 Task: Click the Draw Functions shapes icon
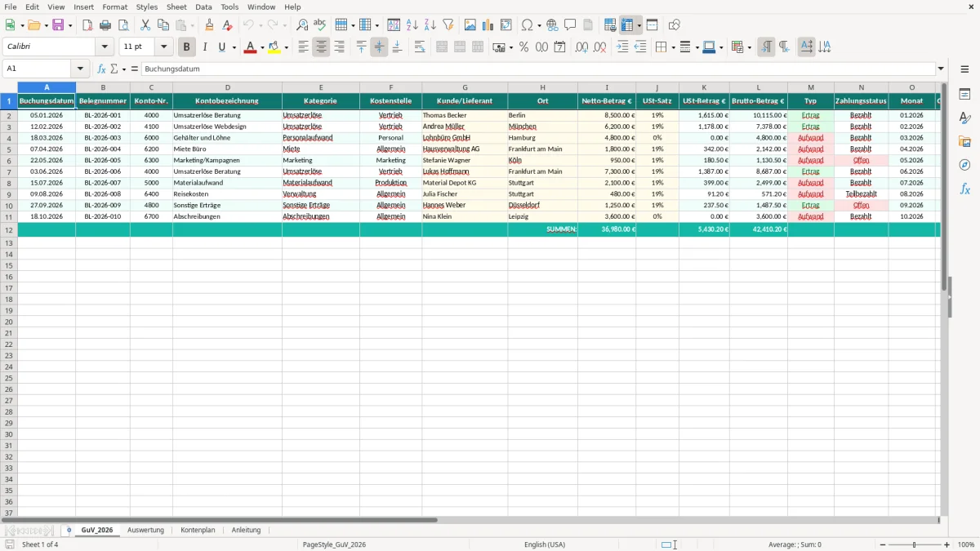[674, 25]
